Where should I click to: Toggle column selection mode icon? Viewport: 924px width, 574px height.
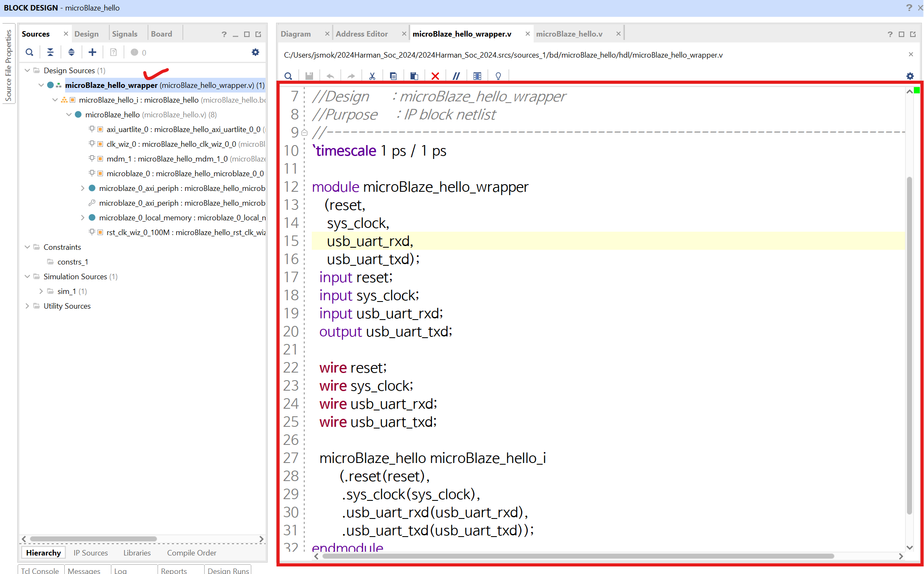tap(477, 76)
